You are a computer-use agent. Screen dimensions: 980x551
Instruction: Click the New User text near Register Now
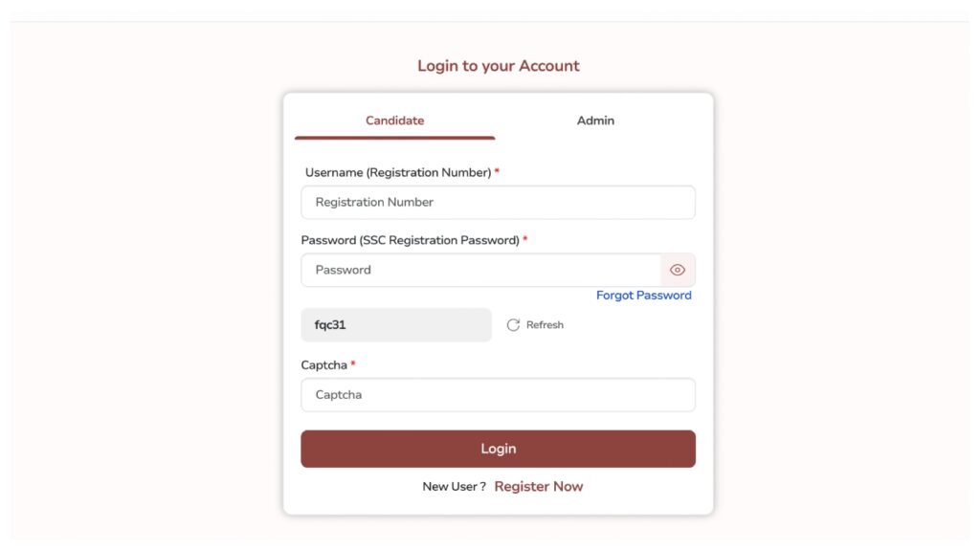click(x=453, y=486)
